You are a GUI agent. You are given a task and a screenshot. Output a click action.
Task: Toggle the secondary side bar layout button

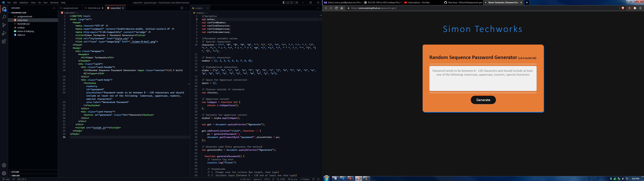(x=291, y=3)
